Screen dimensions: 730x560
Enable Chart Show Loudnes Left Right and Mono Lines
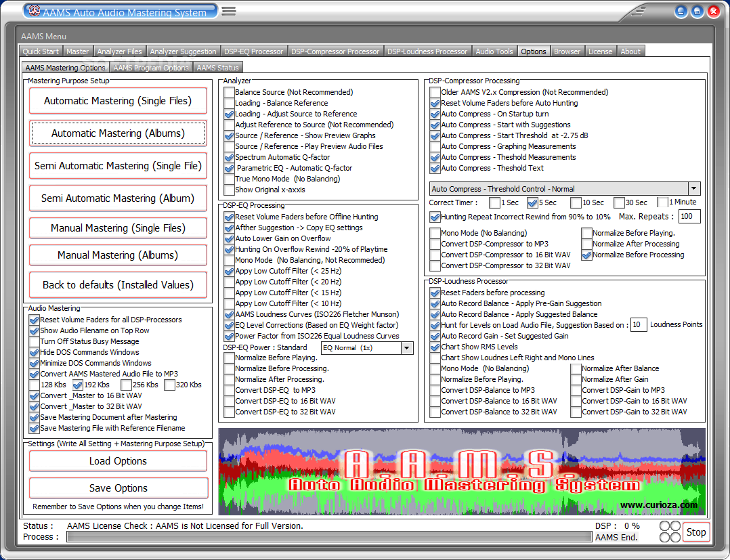coord(435,358)
